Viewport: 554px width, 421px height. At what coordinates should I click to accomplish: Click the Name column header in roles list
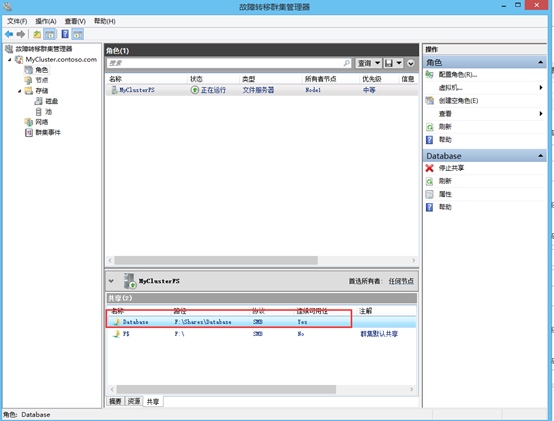pyautogui.click(x=115, y=79)
